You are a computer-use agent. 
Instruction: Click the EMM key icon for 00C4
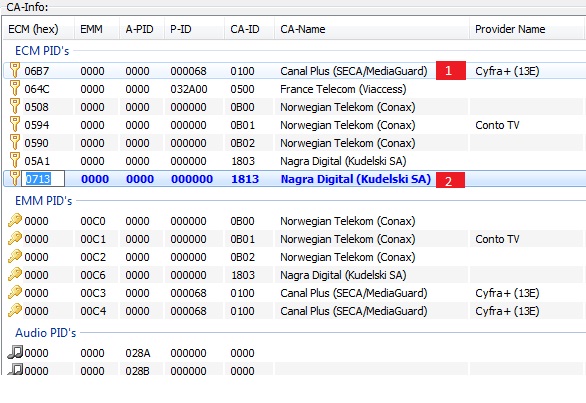[15, 310]
